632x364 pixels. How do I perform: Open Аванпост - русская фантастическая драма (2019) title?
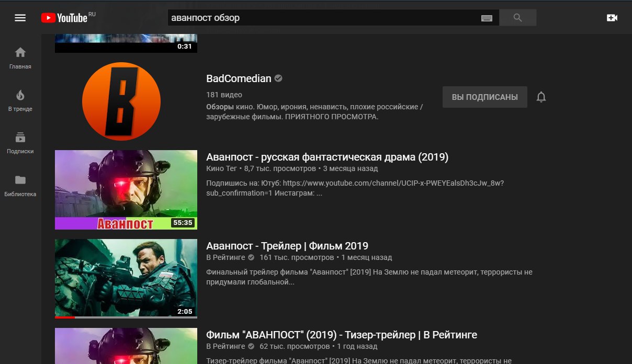pos(328,157)
